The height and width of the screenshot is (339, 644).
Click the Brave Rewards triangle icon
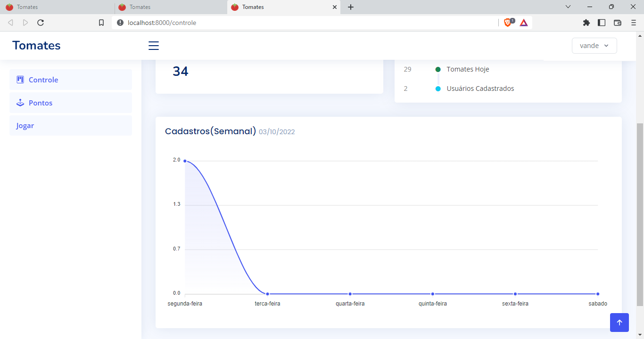[x=524, y=23]
